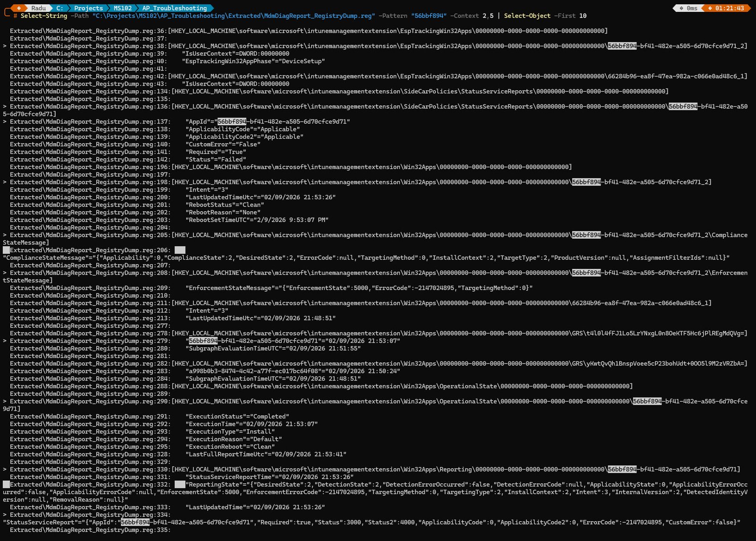756x541 pixels.
Task: Click the > match marker on line 38
Action: [x=5, y=46]
